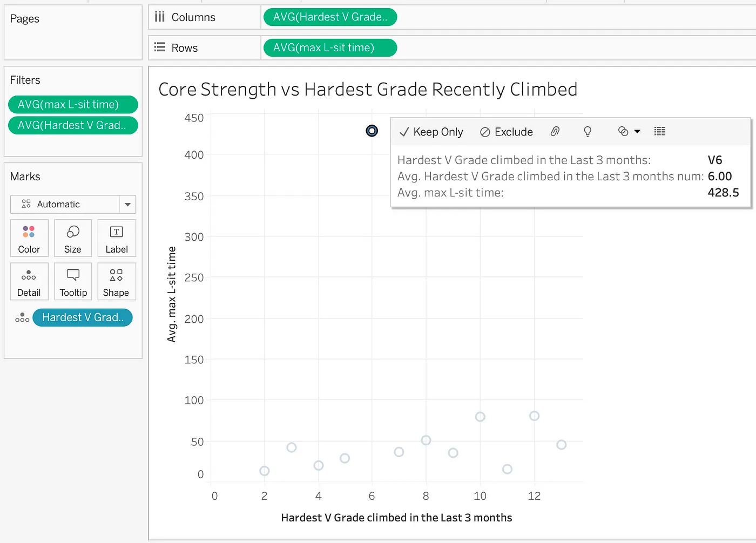Click the View Data table icon
The image size is (756, 543).
pyautogui.click(x=659, y=132)
